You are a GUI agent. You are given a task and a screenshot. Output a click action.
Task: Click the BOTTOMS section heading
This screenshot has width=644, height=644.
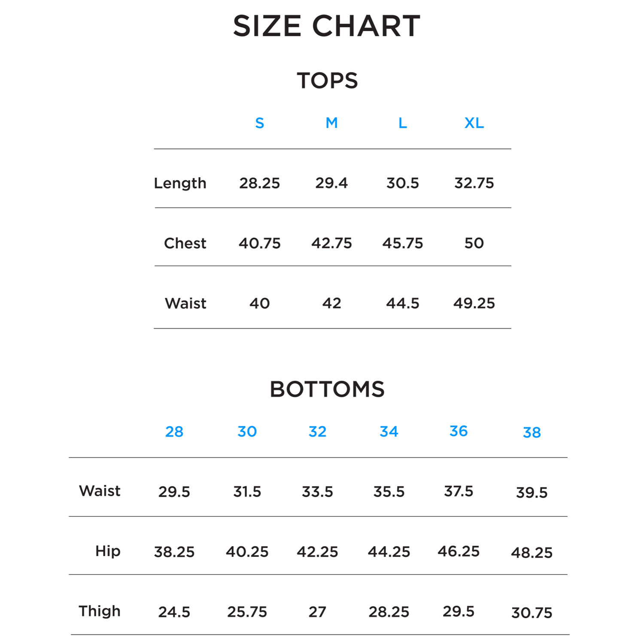click(x=327, y=389)
